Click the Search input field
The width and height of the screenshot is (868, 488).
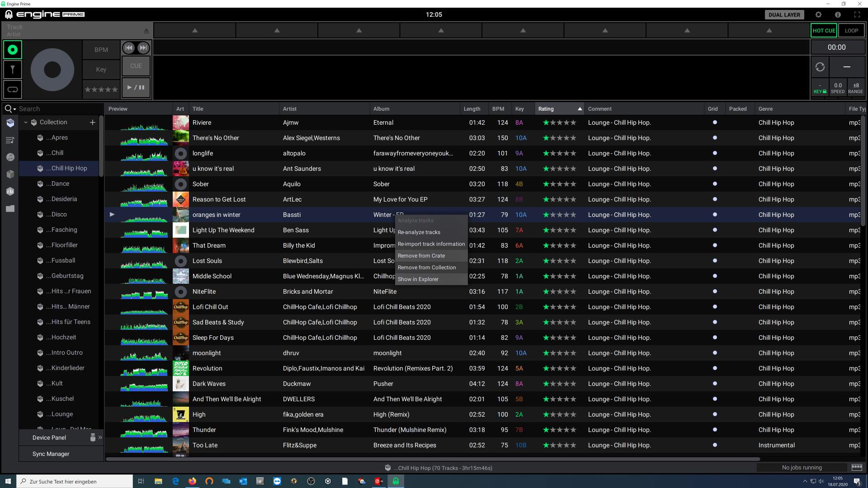coord(60,109)
